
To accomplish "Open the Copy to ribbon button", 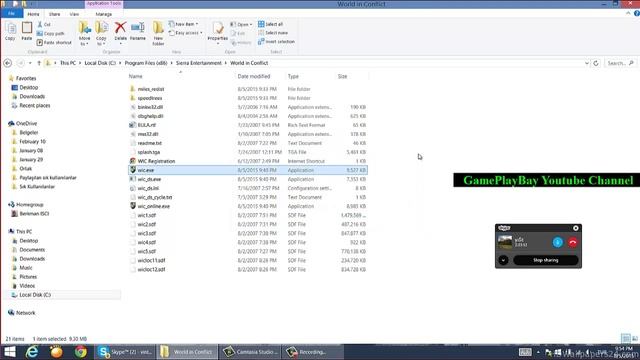I will 101,33.
